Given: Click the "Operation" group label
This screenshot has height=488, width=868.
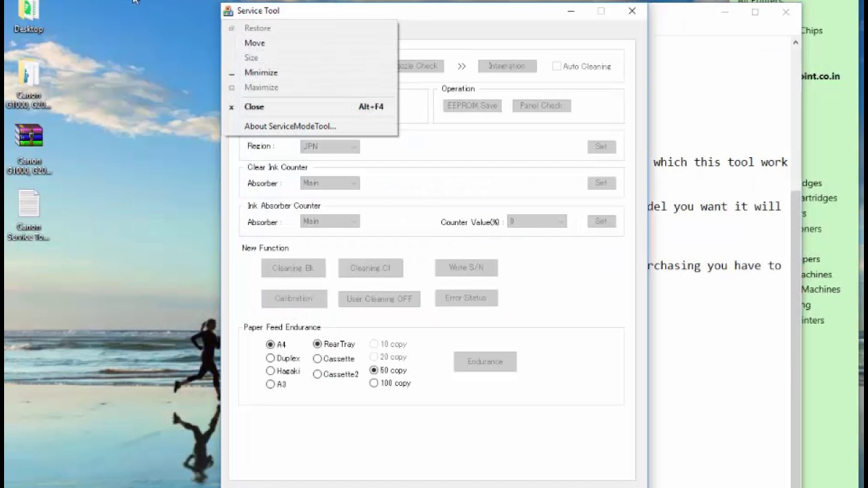Looking at the screenshot, I should (458, 89).
